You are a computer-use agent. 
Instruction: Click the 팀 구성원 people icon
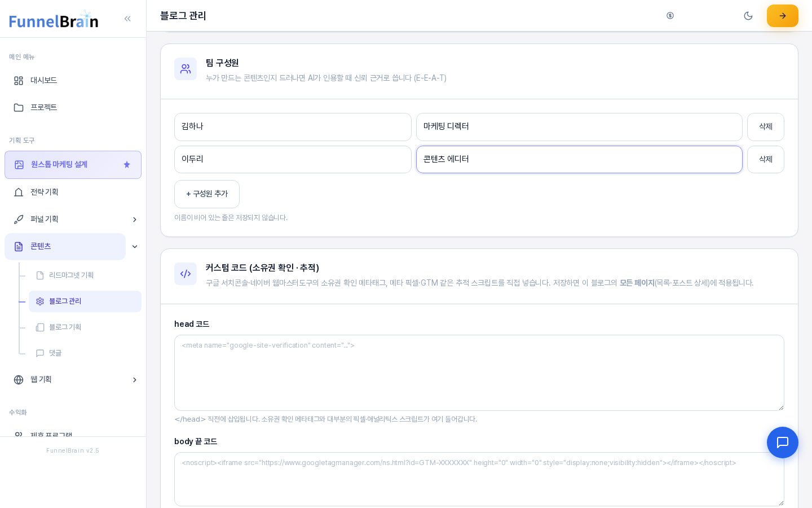(186, 69)
